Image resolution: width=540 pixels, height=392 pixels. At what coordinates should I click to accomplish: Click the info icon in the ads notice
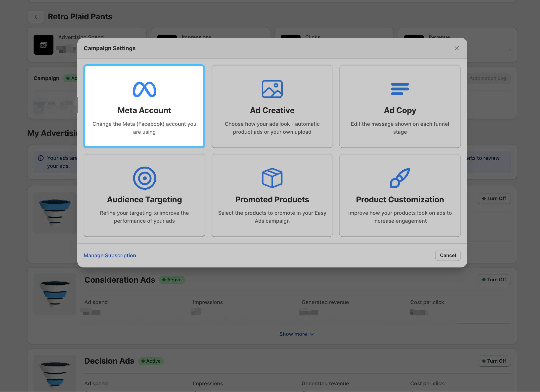41,158
